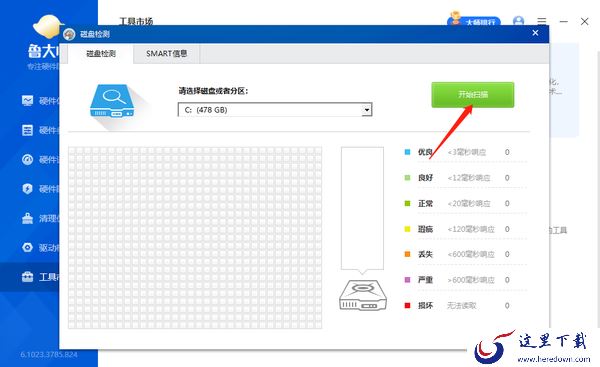
Task: Click the green 正常 legend swatch
Action: [x=408, y=203]
